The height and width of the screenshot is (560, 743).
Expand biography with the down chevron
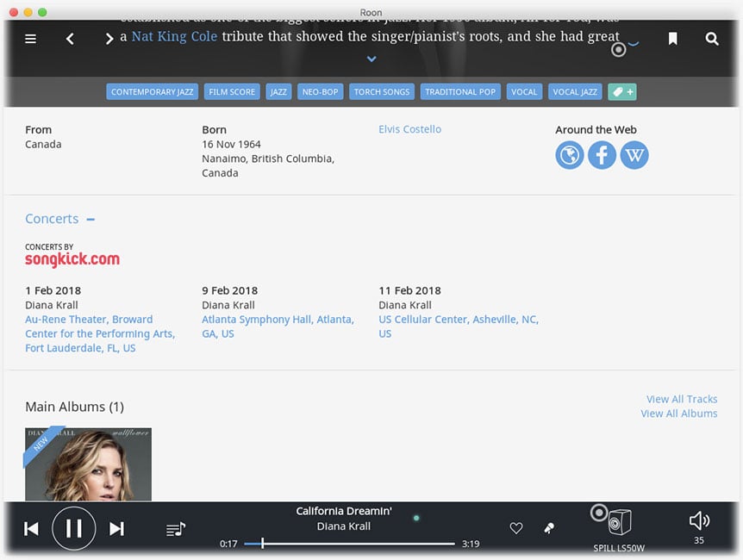pos(371,59)
